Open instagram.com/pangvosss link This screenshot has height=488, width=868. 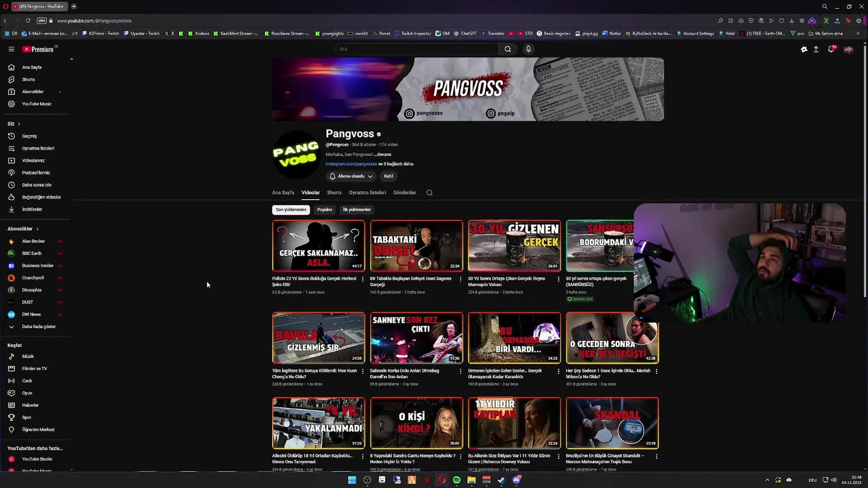pos(351,164)
